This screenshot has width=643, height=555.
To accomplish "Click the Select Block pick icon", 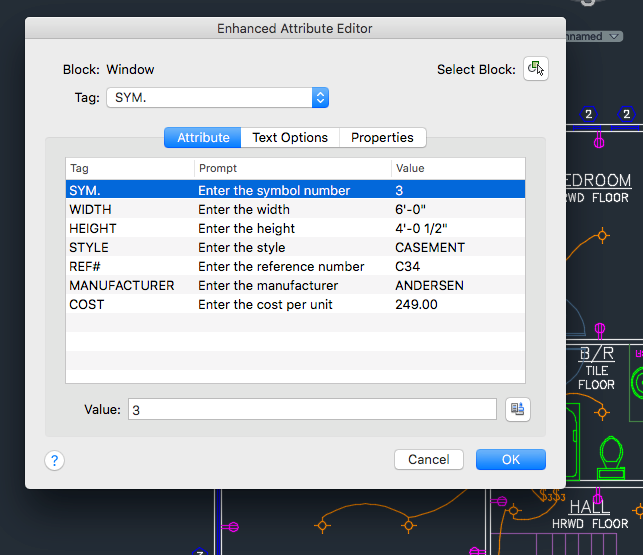I will (536, 69).
